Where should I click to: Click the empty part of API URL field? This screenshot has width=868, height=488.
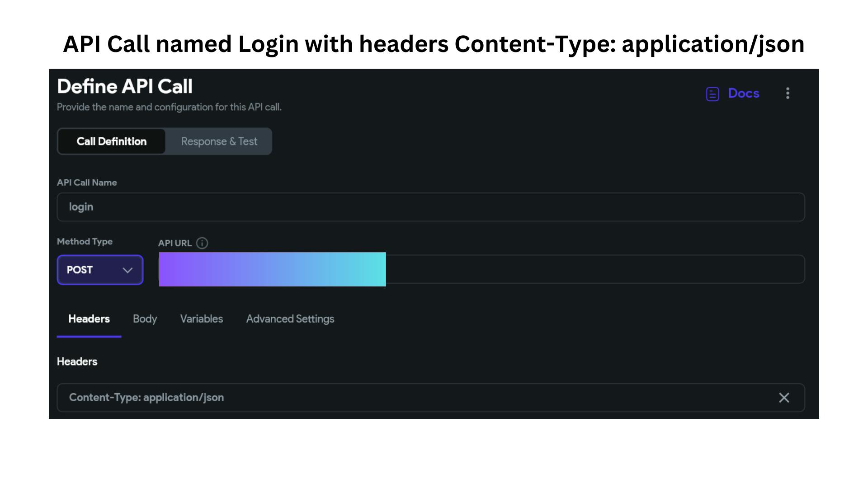pyautogui.click(x=595, y=269)
